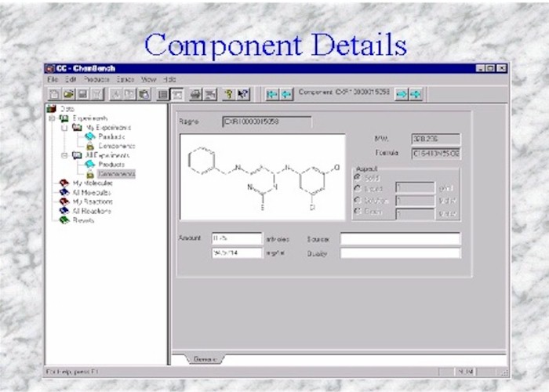Viewport: 549px width, 392px height.
Task: Select All Reactions in the tree
Action: (x=92, y=211)
